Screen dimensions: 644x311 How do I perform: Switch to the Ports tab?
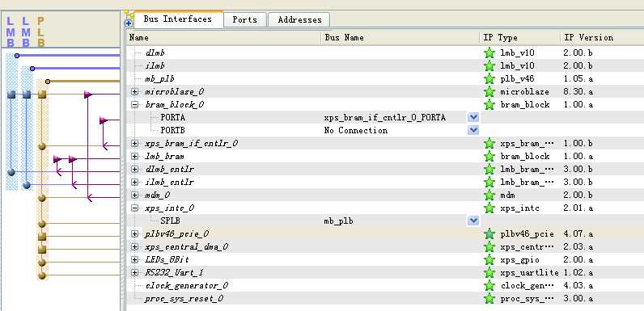245,19
